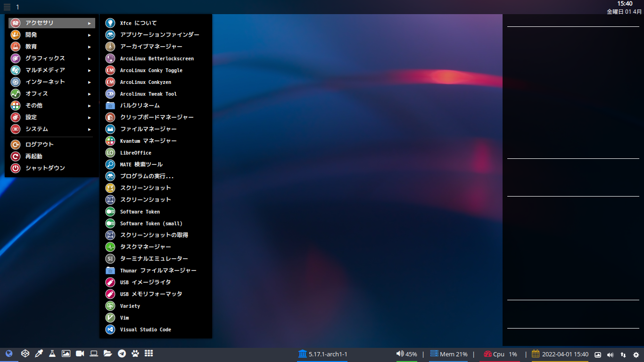
Task: Click the volume 45% indicator
Action: [x=406, y=354]
